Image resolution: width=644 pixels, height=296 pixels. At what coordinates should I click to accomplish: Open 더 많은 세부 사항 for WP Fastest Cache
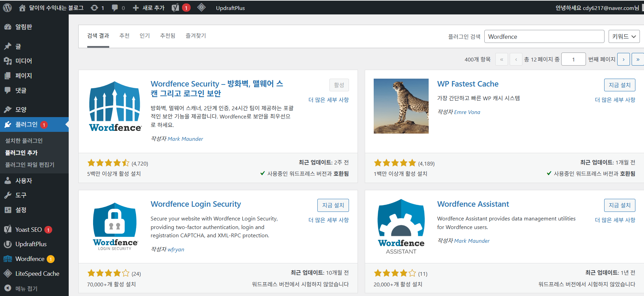(x=615, y=100)
